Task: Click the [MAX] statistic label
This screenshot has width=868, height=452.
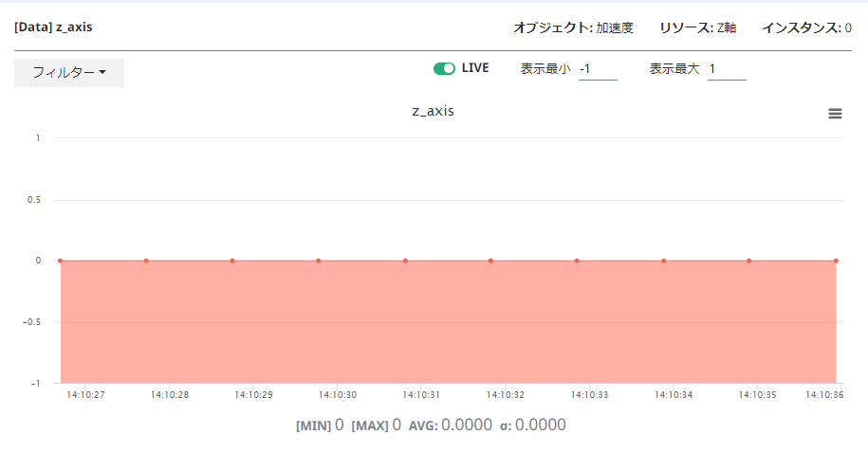Action: 370,426
